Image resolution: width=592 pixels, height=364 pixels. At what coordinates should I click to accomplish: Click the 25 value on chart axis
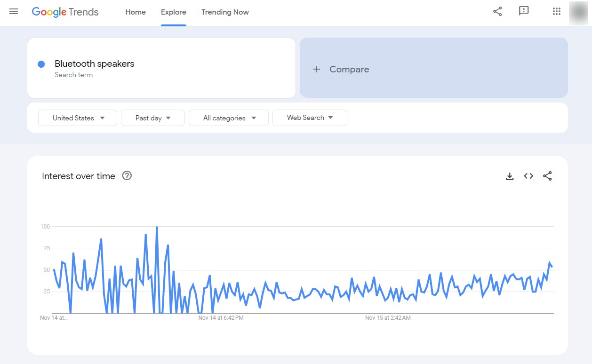coord(47,292)
